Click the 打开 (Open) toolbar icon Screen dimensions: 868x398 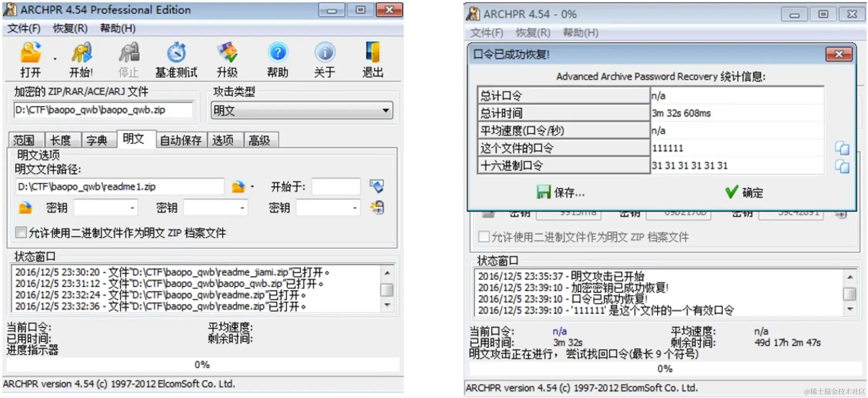click(31, 53)
